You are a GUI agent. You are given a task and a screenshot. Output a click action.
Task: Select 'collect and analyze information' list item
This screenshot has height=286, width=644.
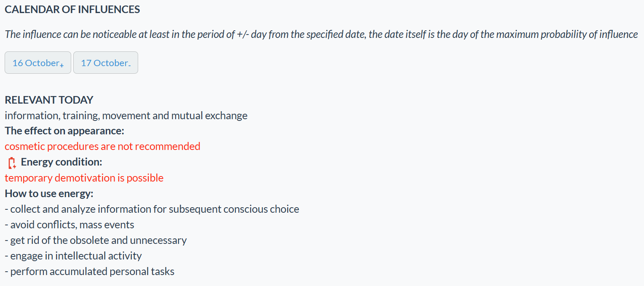152,209
